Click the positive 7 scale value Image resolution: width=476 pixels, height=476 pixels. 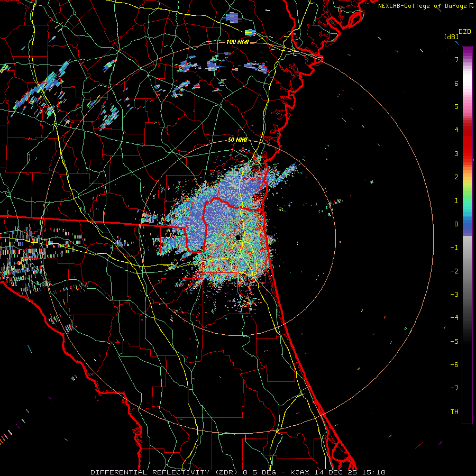coord(456,59)
